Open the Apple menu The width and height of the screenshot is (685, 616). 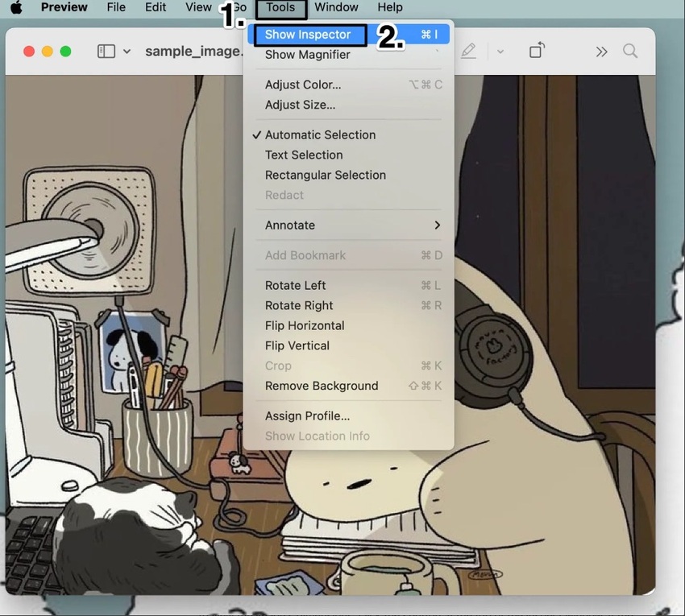tap(16, 7)
